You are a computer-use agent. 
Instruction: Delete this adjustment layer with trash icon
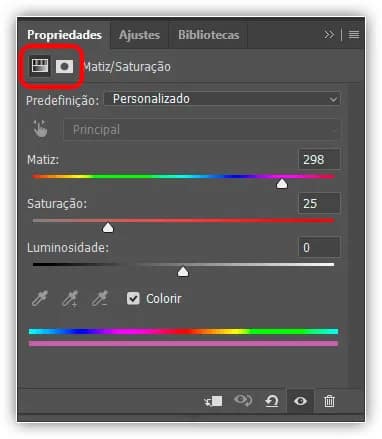point(329,401)
